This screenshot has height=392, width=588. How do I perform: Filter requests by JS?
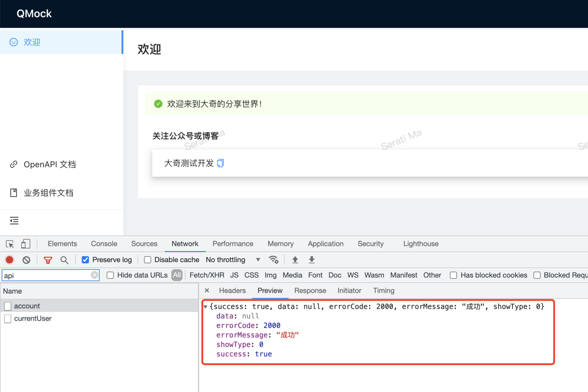234,275
